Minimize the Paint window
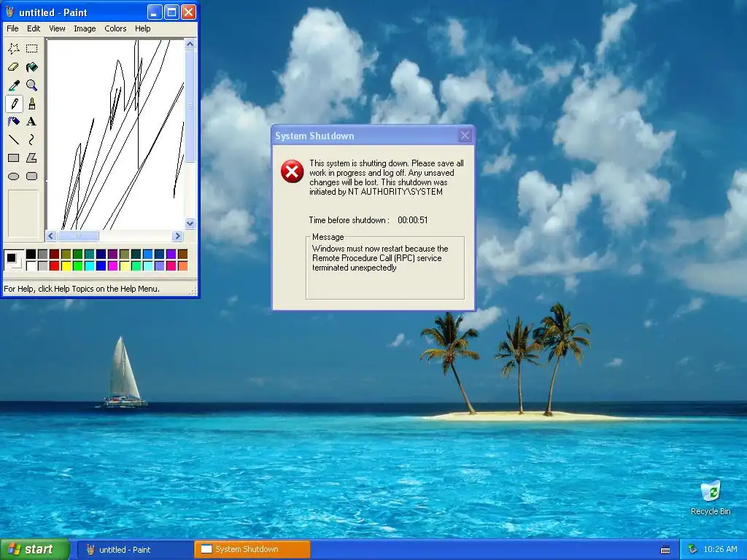Image resolution: width=747 pixels, height=560 pixels. pos(155,12)
